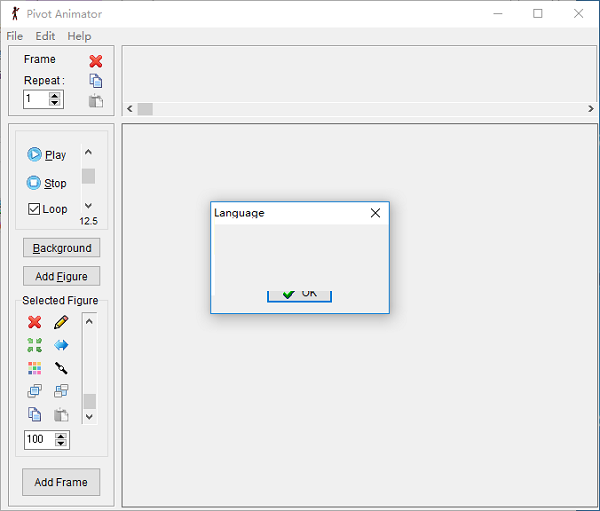The height and width of the screenshot is (511, 600).
Task: Click the Selected Figure label
Action: coord(60,300)
